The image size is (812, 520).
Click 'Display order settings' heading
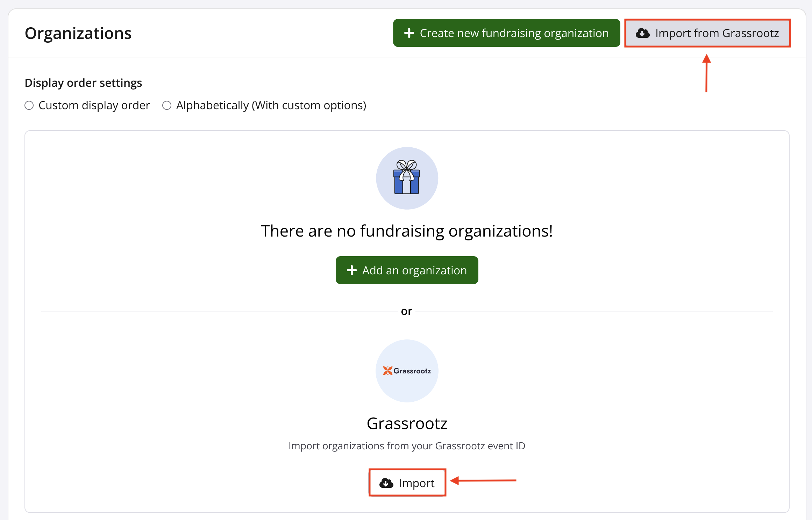click(x=83, y=83)
